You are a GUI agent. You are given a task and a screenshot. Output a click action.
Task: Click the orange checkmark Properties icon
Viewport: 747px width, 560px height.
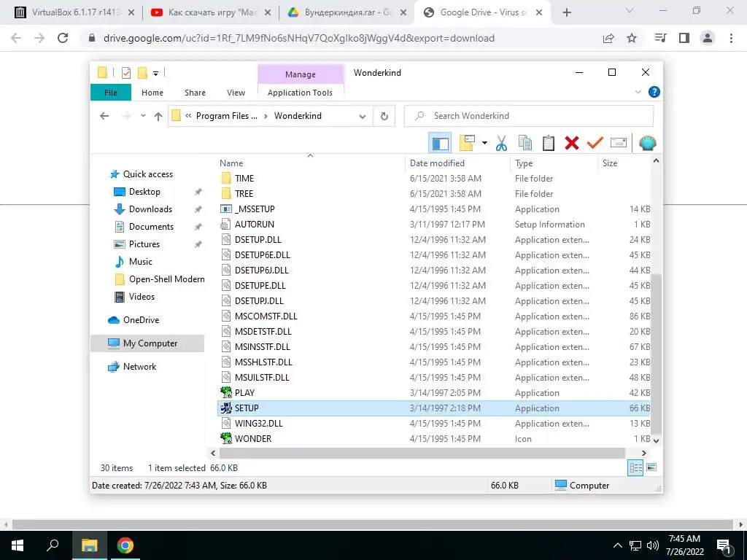595,142
